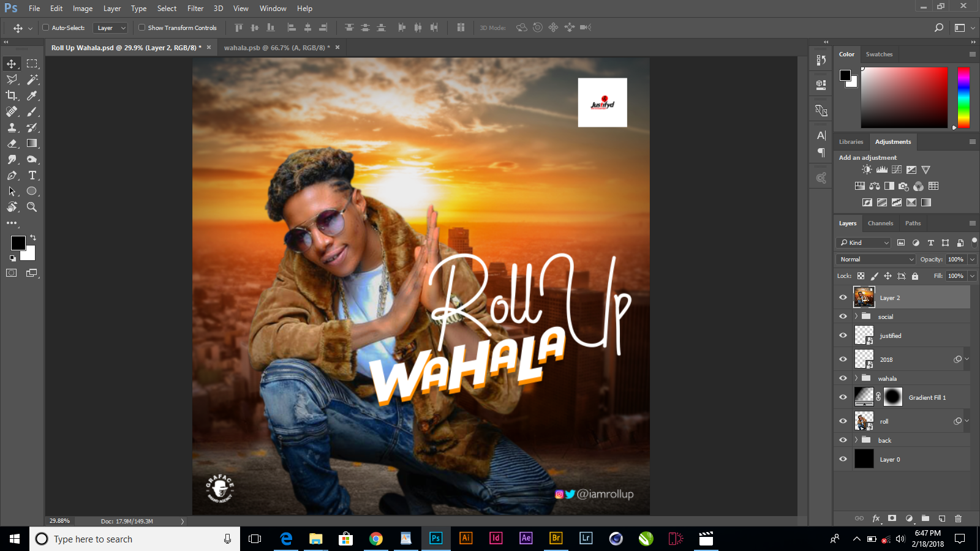Add a Curves adjustment
The height and width of the screenshot is (551, 980).
coord(897,170)
